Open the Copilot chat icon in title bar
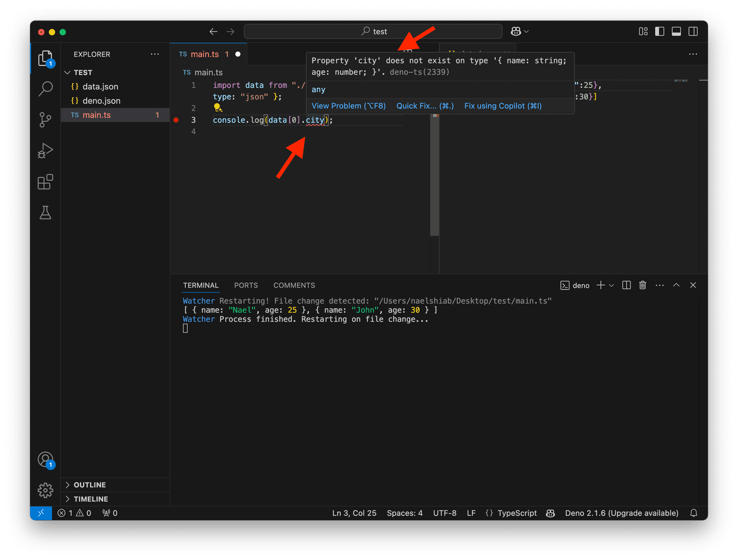 coord(516,31)
